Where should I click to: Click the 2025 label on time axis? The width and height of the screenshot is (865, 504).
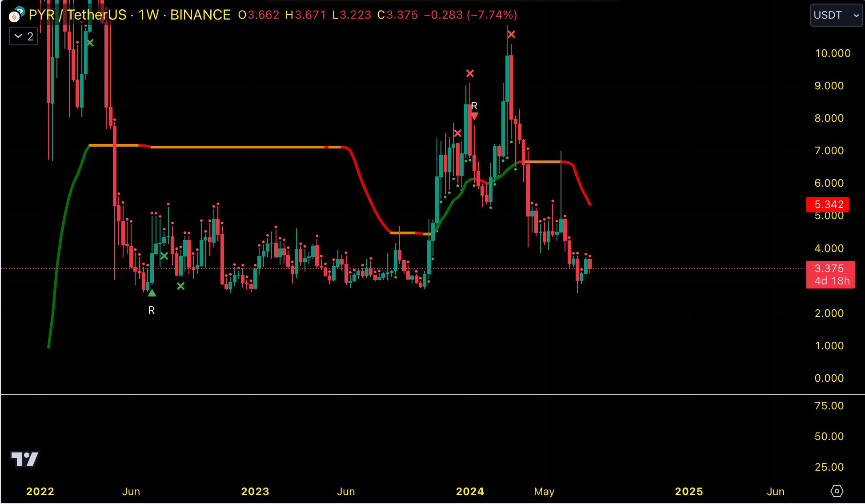(x=689, y=492)
